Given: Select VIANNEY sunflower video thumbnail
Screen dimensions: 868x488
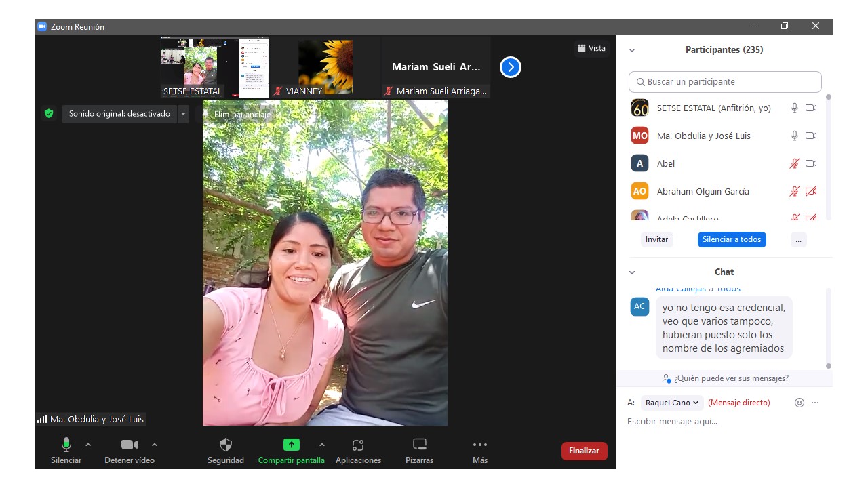Looking at the screenshot, I should pos(325,67).
